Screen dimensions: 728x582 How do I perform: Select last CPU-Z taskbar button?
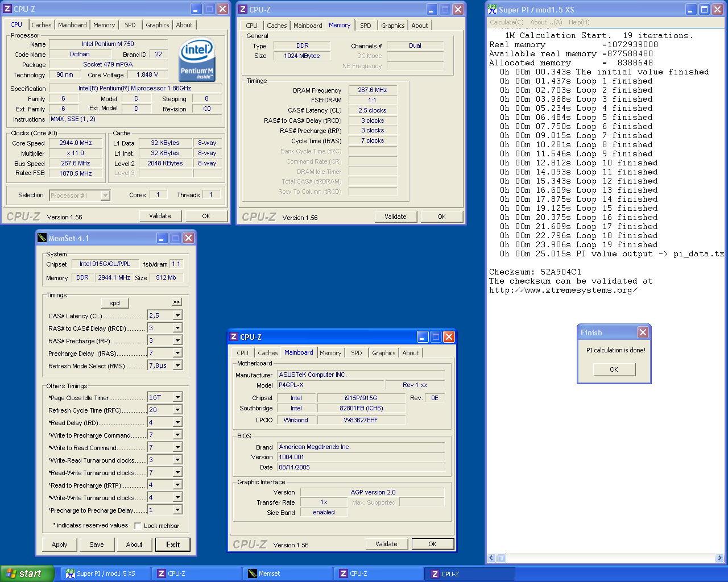coord(469,573)
